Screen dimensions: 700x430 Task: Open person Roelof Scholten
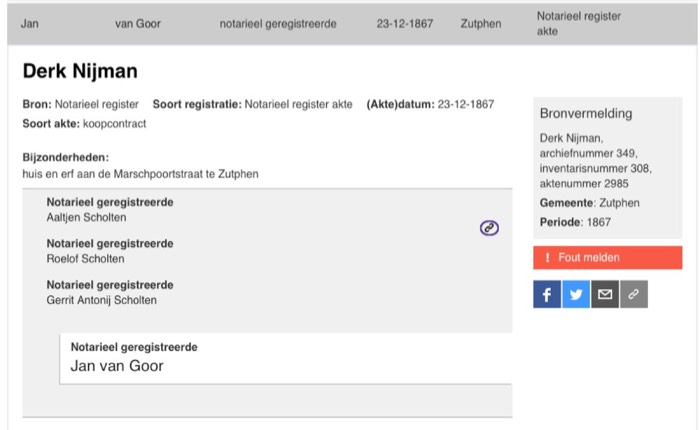(x=85, y=259)
